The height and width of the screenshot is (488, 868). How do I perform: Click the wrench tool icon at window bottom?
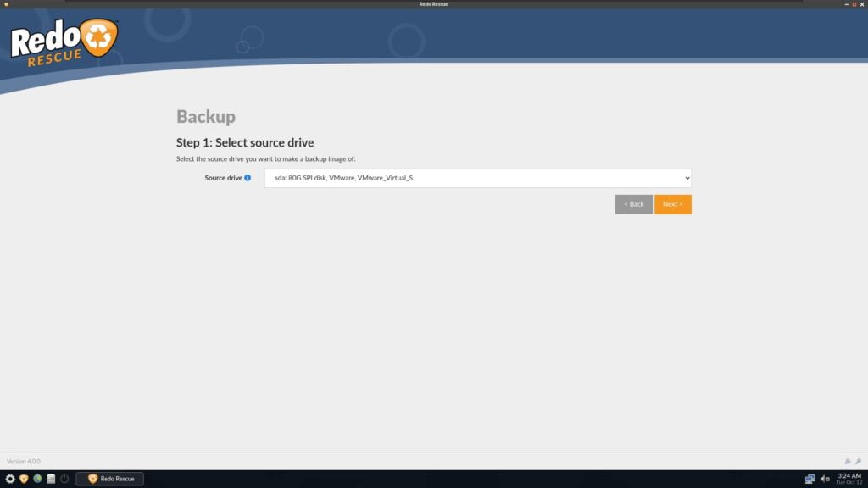click(x=858, y=461)
